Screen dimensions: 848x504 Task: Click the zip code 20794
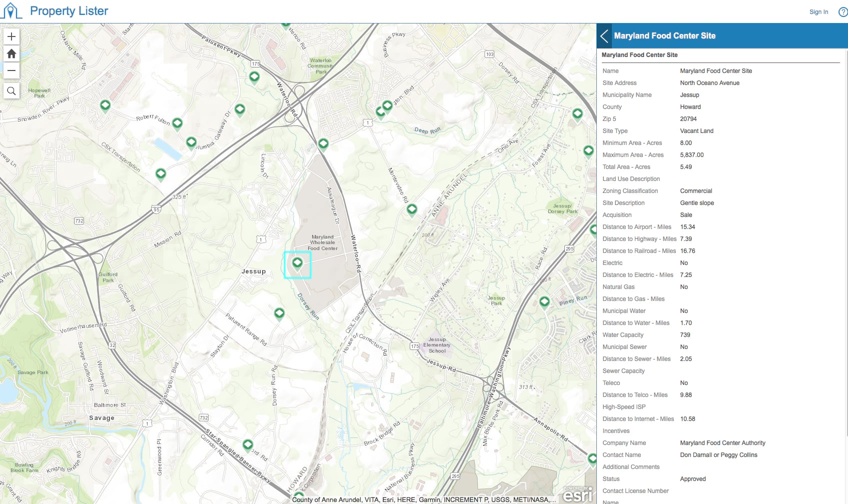688,119
